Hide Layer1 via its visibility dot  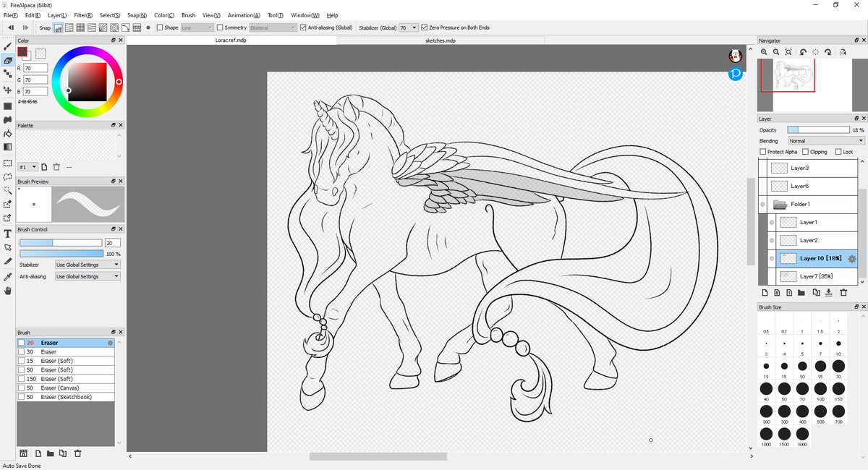pyautogui.click(x=772, y=222)
